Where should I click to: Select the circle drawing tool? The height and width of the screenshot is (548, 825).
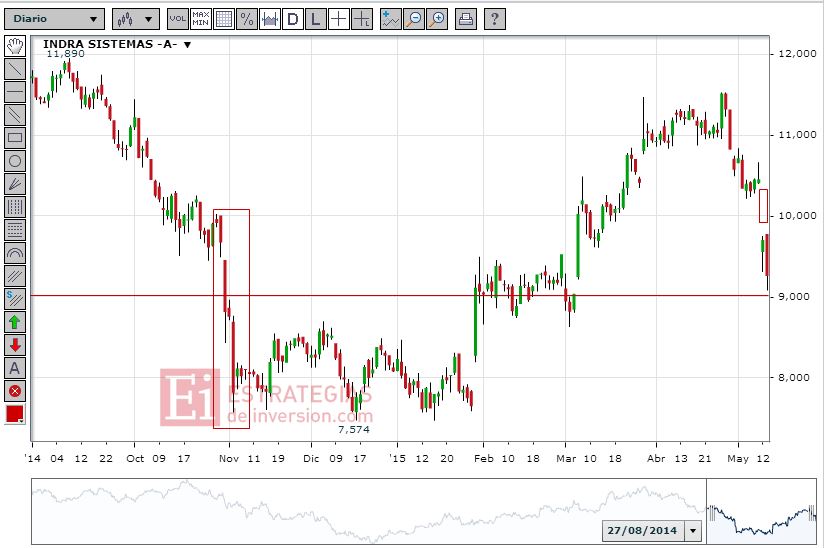(x=15, y=161)
